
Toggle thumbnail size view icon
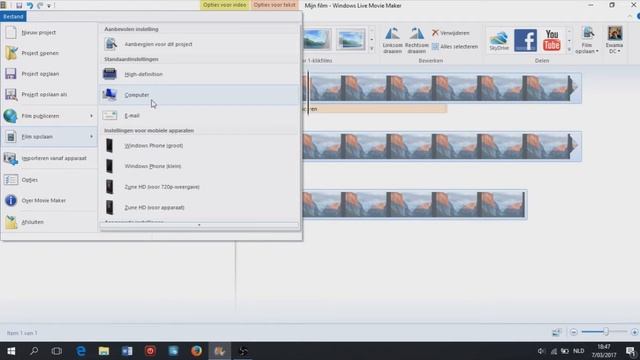point(556,332)
